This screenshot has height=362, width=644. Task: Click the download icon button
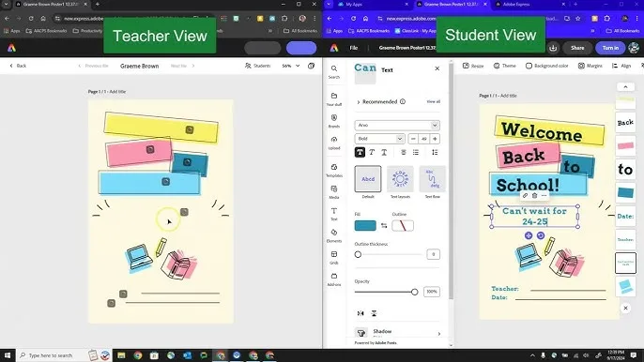553,48
